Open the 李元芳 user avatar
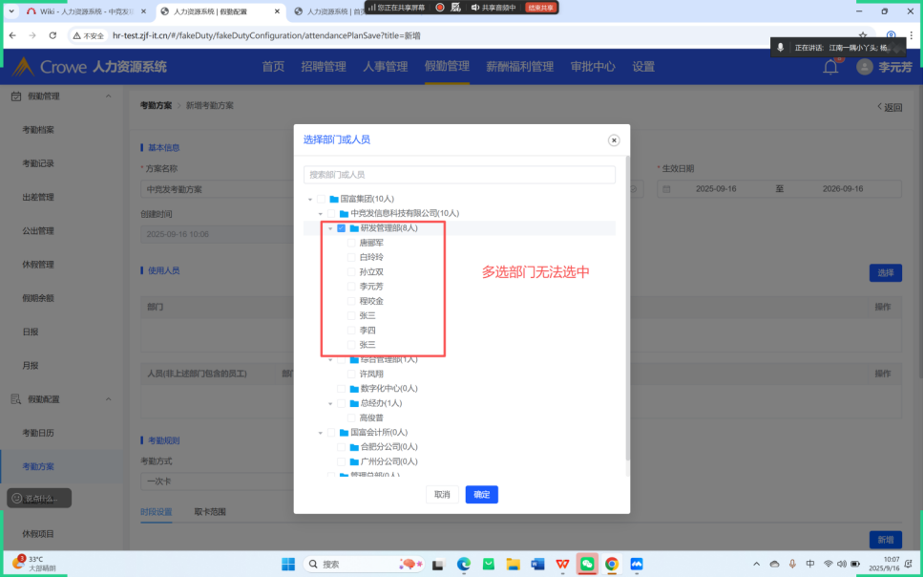Image resolution: width=924 pixels, height=578 pixels. coord(865,67)
